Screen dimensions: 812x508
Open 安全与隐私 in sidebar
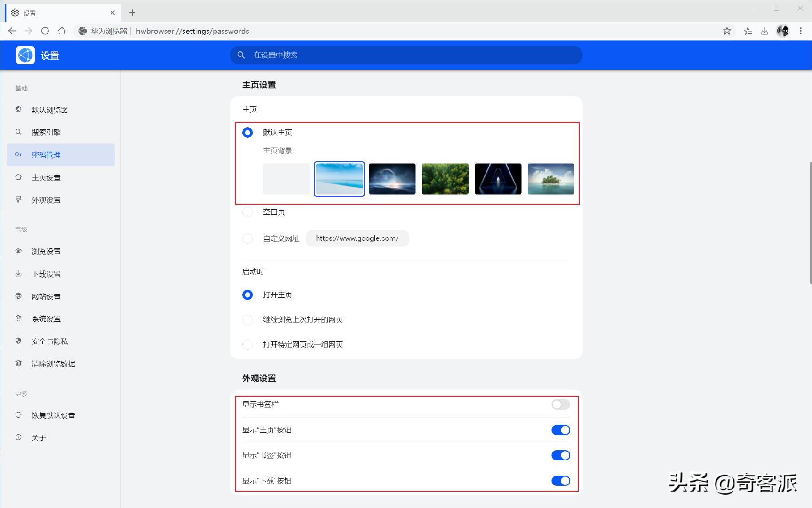click(49, 341)
